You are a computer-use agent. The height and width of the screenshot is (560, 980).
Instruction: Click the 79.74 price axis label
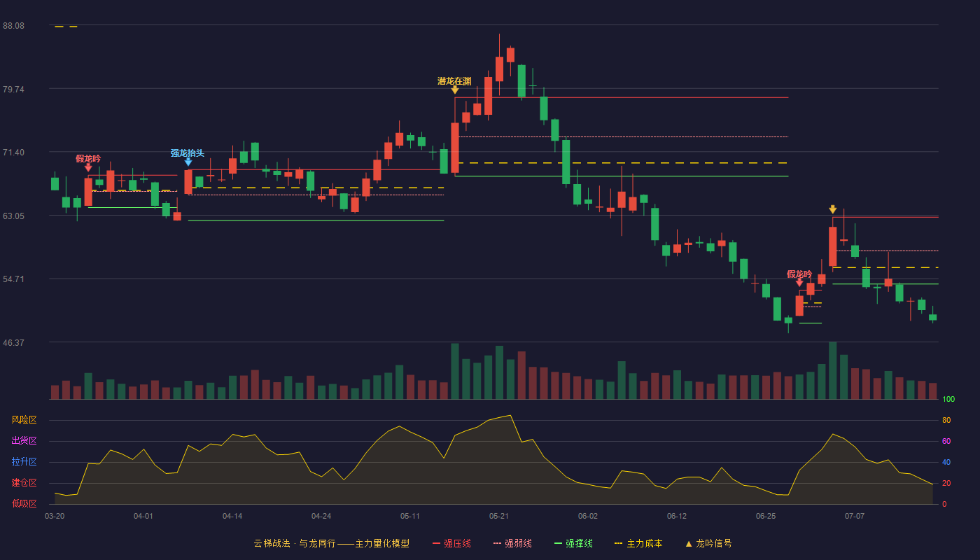click(x=13, y=90)
